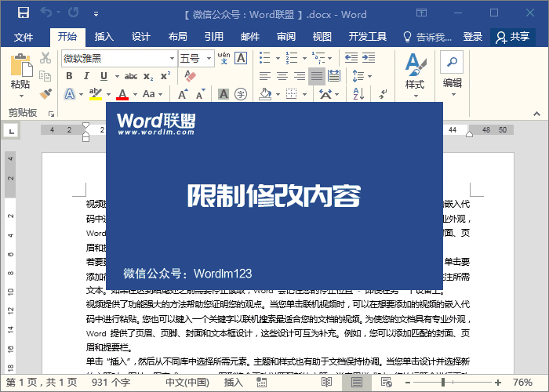Click the 登录 sign-in link
The image size is (549, 392).
pyautogui.click(x=473, y=37)
